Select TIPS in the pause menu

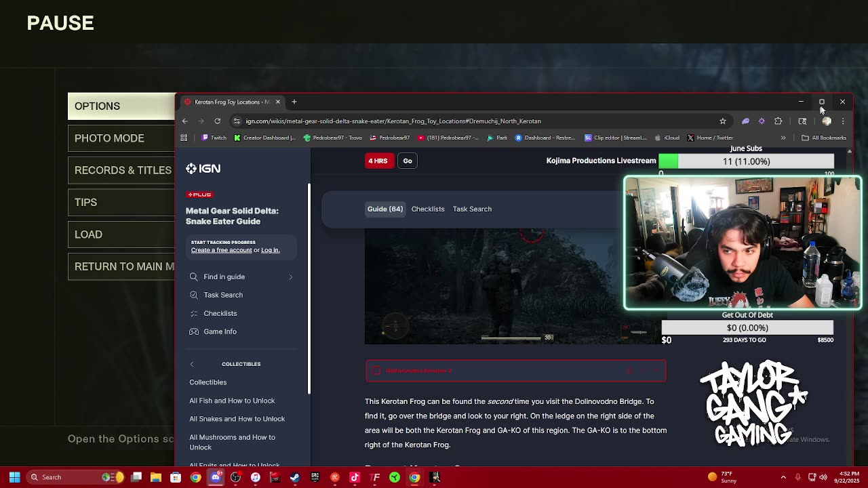coord(121,202)
